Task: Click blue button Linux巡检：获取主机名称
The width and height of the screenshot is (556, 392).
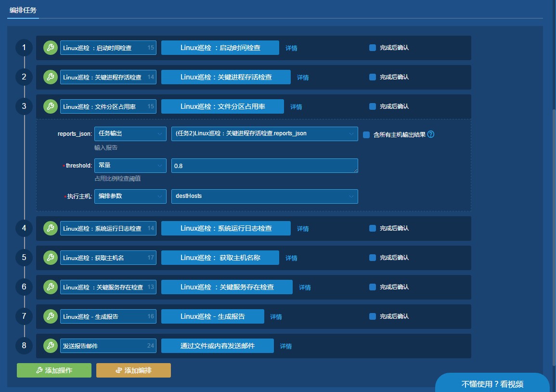Action: coord(220,258)
